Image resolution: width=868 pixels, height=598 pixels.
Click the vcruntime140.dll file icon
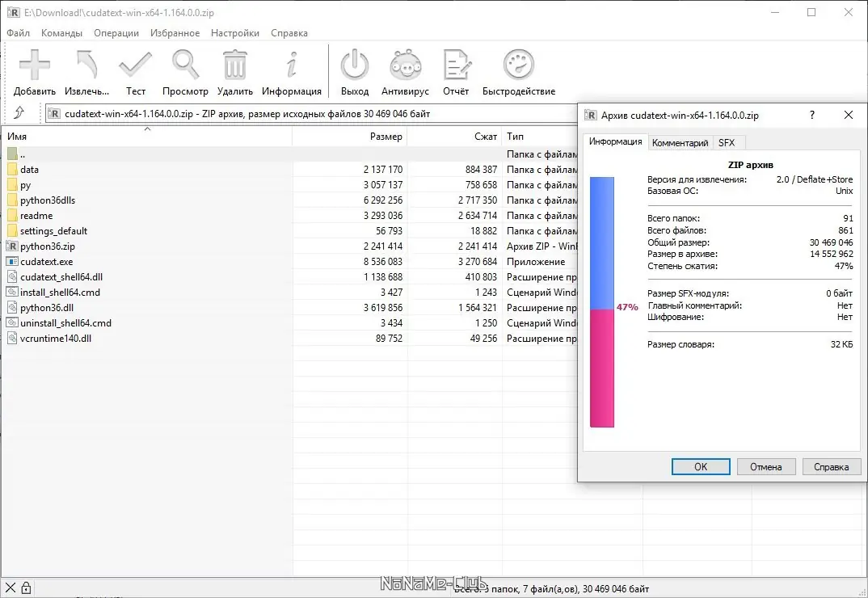point(12,338)
